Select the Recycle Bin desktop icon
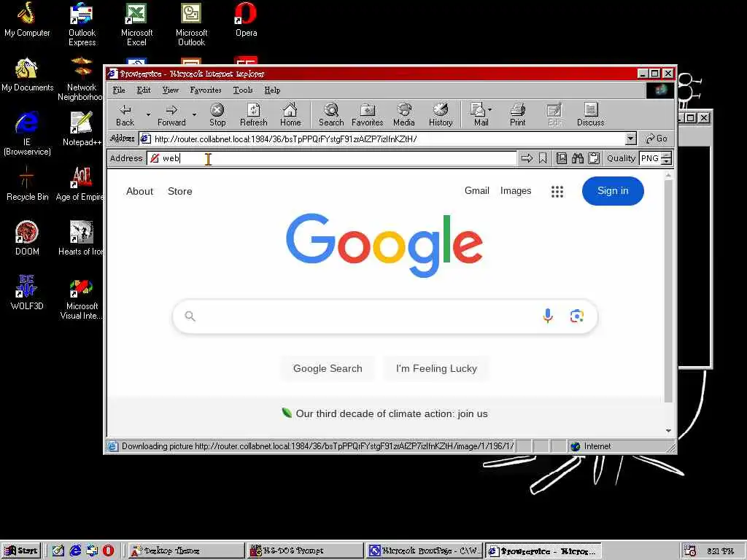This screenshot has width=747, height=560. click(27, 184)
